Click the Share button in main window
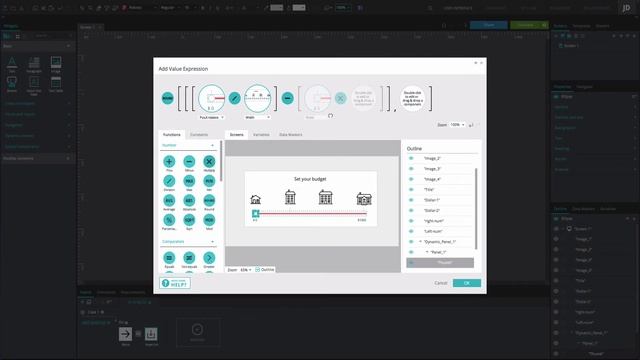Screen dimensions: 640x360 [489, 25]
